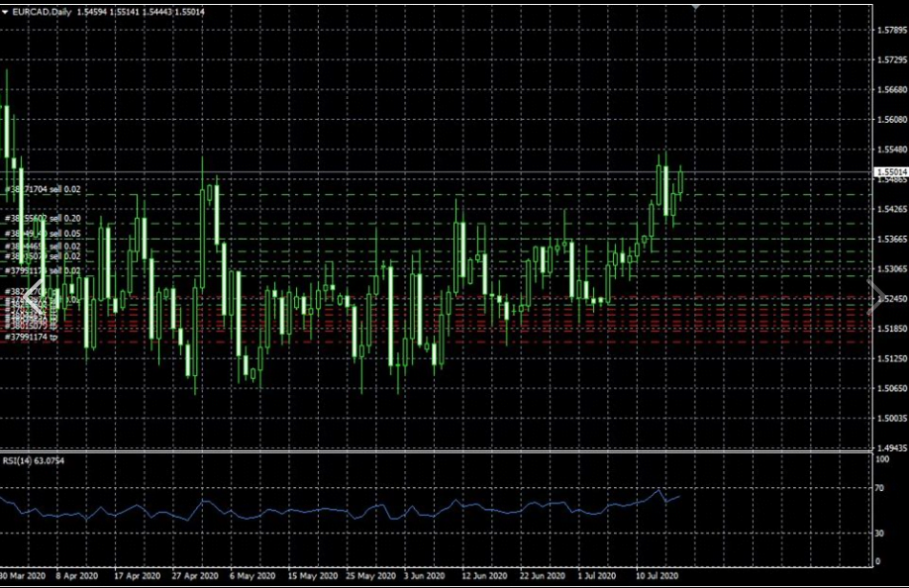Click the RSI scale value 30

point(879,534)
